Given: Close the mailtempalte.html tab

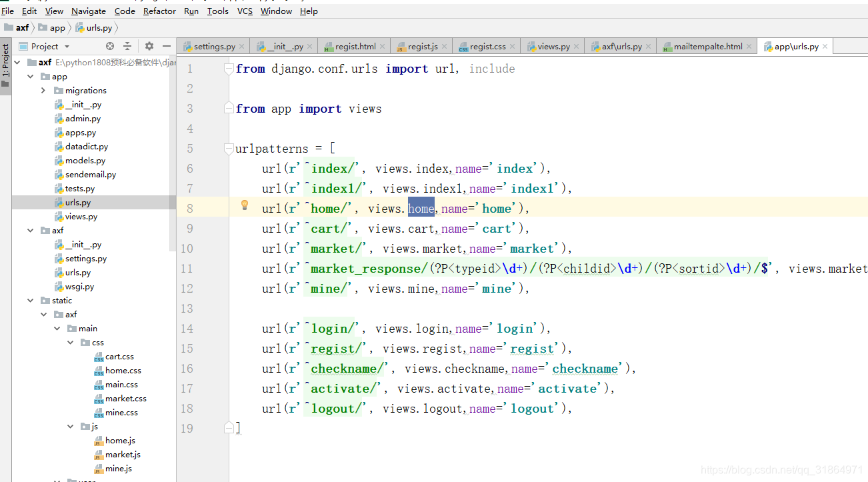Looking at the screenshot, I should [x=749, y=47].
